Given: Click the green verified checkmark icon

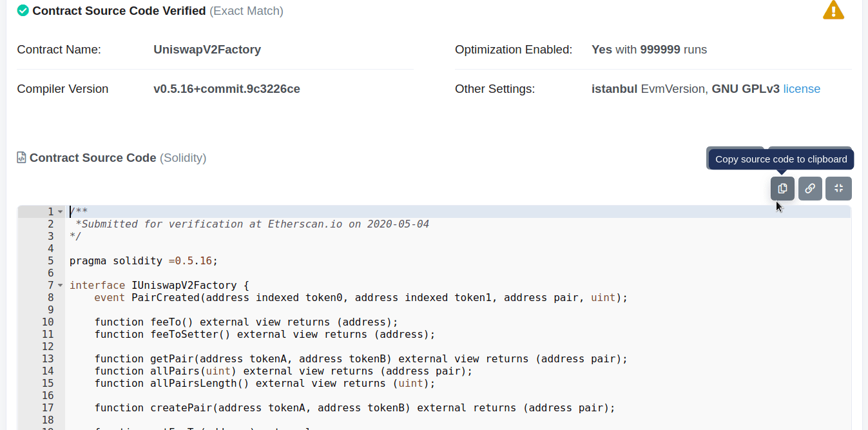Looking at the screenshot, I should [23, 10].
